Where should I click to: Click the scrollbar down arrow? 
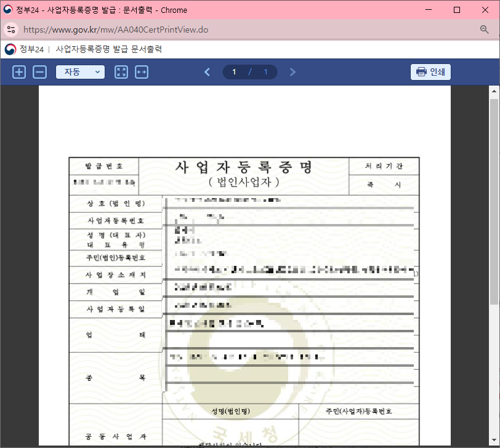[x=494, y=441]
